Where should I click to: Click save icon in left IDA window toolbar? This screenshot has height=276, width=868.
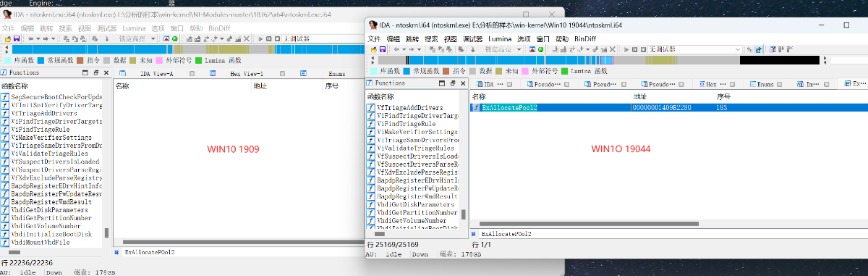17,38
